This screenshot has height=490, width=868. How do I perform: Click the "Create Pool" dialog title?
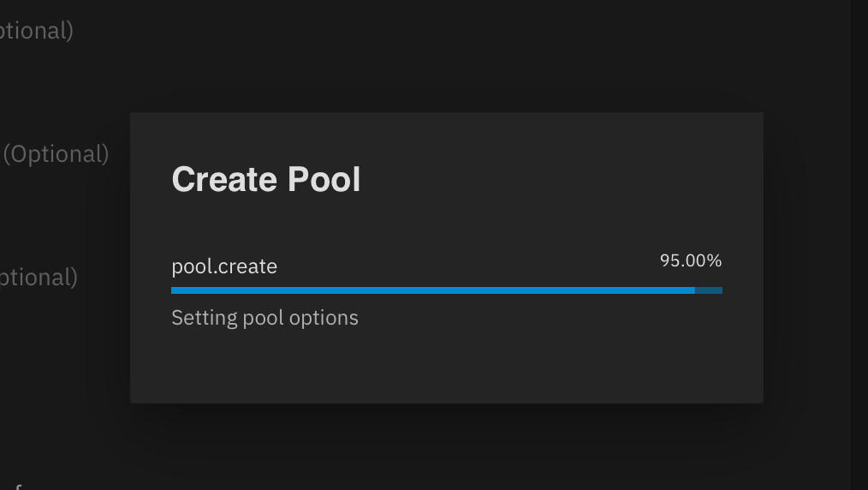266,180
